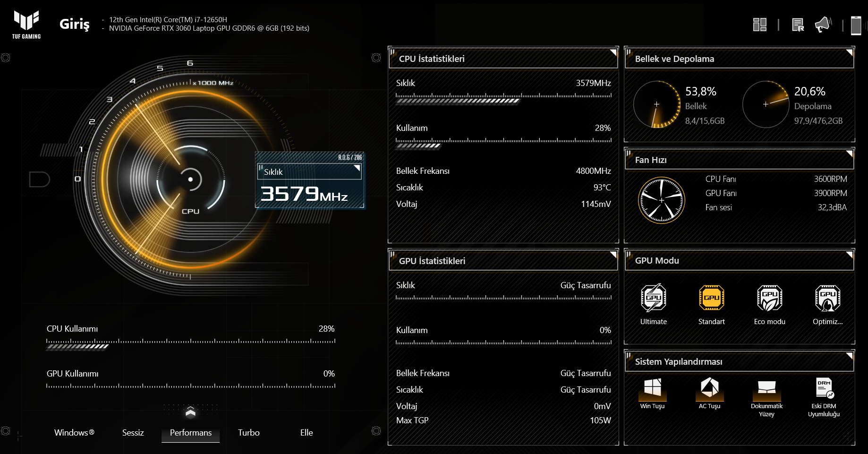Click the CPU Fanı 3600RPM value
Screen dimensions: 868x454
[x=830, y=179]
